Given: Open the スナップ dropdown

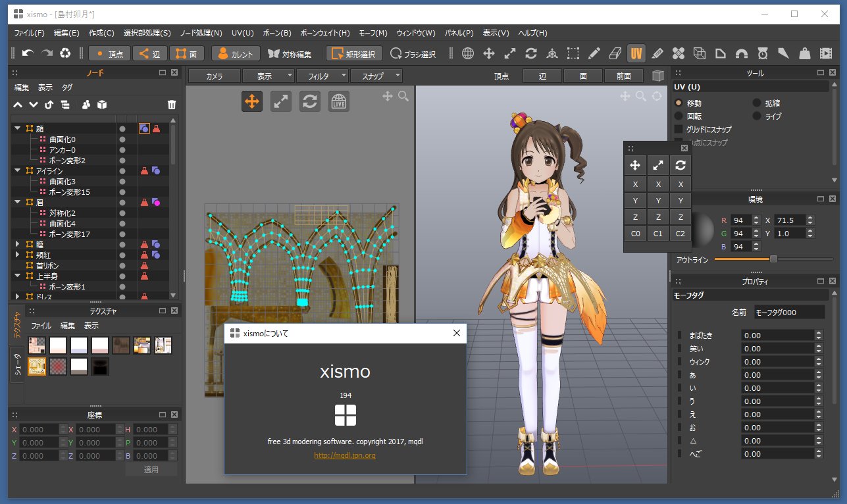Looking at the screenshot, I should pyautogui.click(x=376, y=76).
